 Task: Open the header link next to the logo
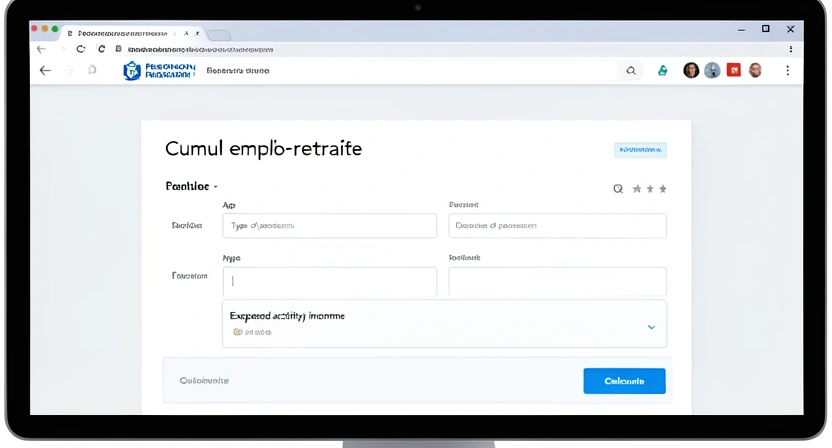point(238,71)
